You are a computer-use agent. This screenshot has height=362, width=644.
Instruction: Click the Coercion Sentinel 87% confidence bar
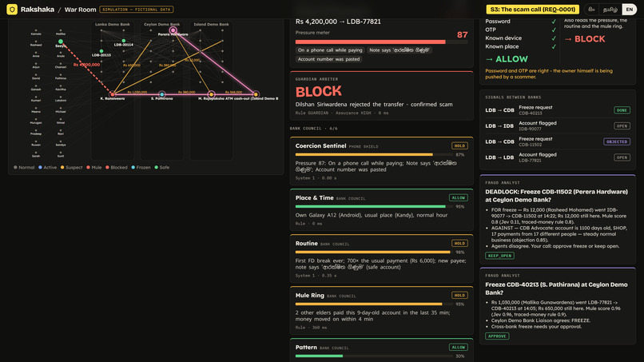point(374,154)
